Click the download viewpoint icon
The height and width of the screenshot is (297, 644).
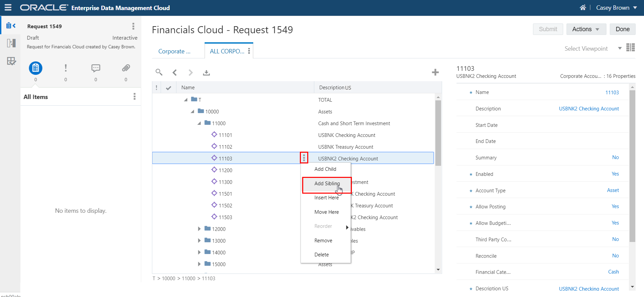pyautogui.click(x=206, y=72)
